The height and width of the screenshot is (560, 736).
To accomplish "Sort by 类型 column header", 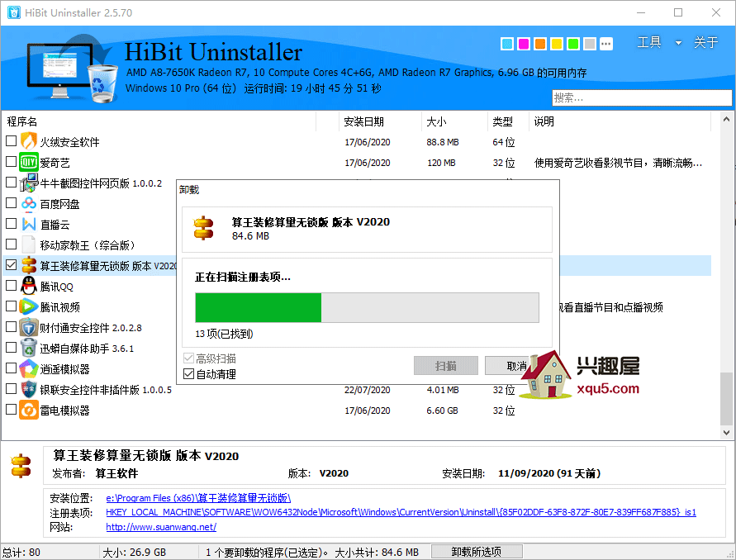I will coord(508,121).
